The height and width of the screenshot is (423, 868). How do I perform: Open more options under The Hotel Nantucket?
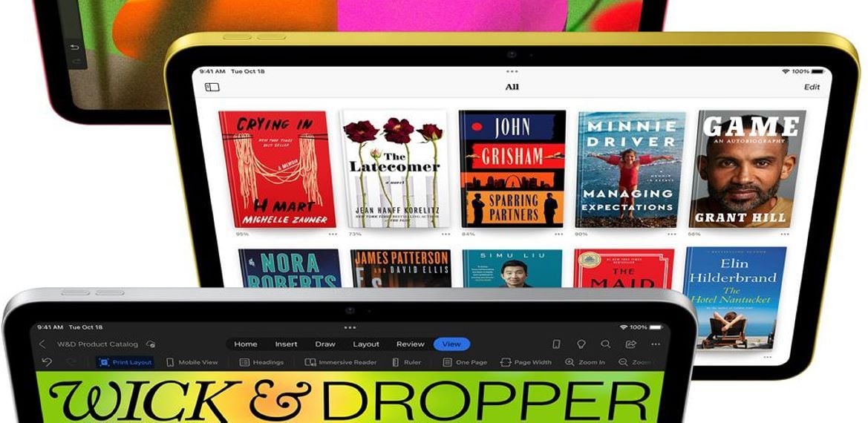(767, 357)
